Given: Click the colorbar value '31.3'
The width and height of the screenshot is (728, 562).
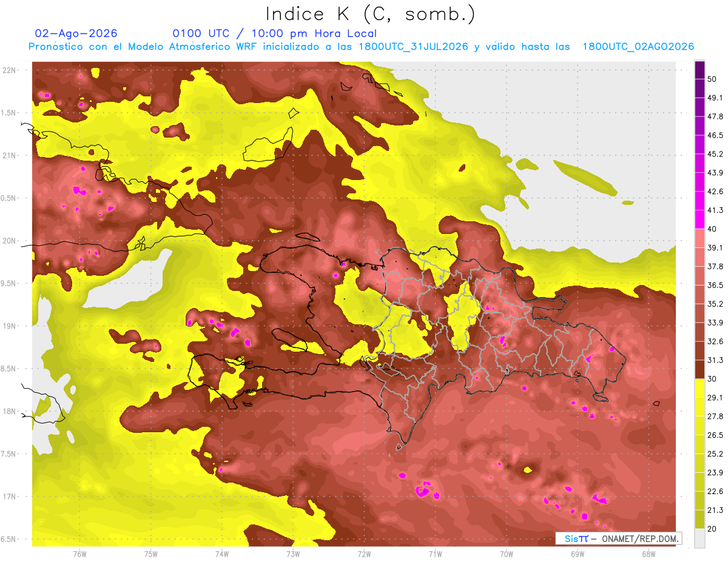Looking at the screenshot, I should 716,360.
